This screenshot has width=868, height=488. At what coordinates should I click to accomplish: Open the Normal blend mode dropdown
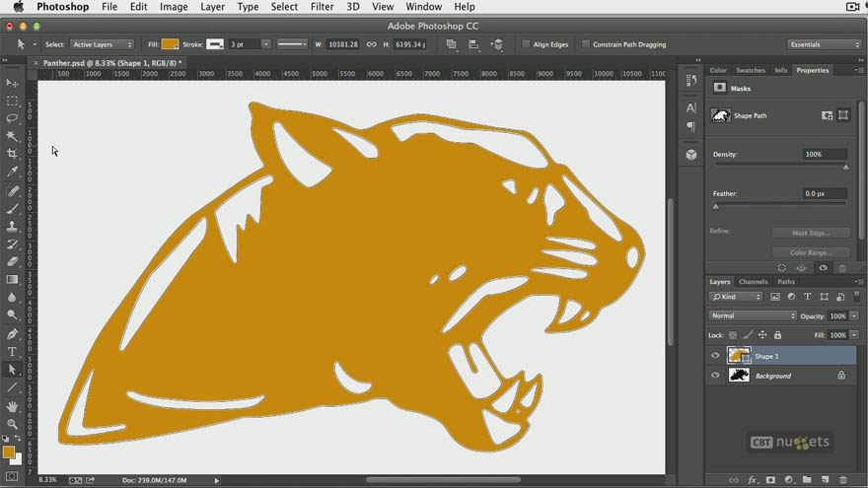(753, 315)
